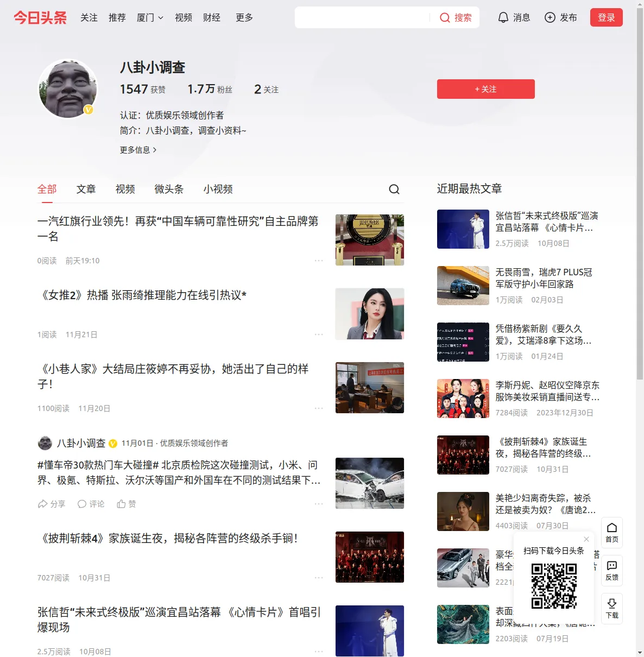This screenshot has width=644, height=657.
Task: Open JD Power trophy thumbnail
Action: 370,240
